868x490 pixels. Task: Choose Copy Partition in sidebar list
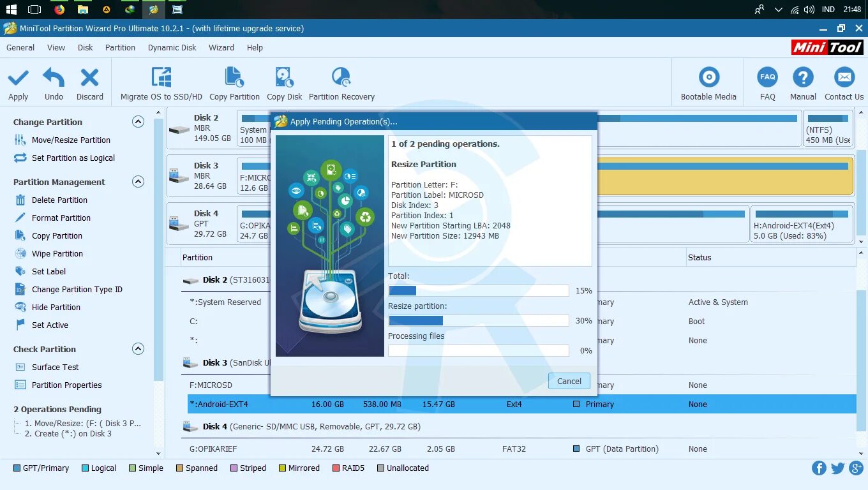(x=57, y=235)
